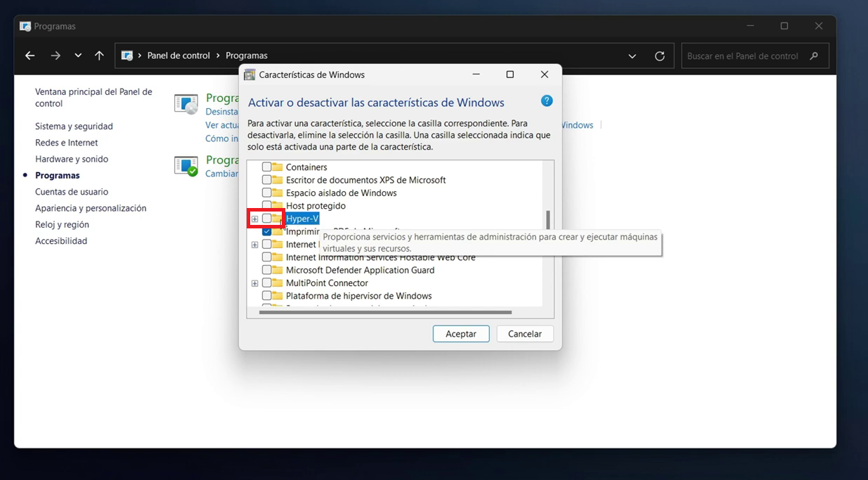The image size is (868, 480).
Task: Open Sistema y seguridad category
Action: (x=74, y=127)
